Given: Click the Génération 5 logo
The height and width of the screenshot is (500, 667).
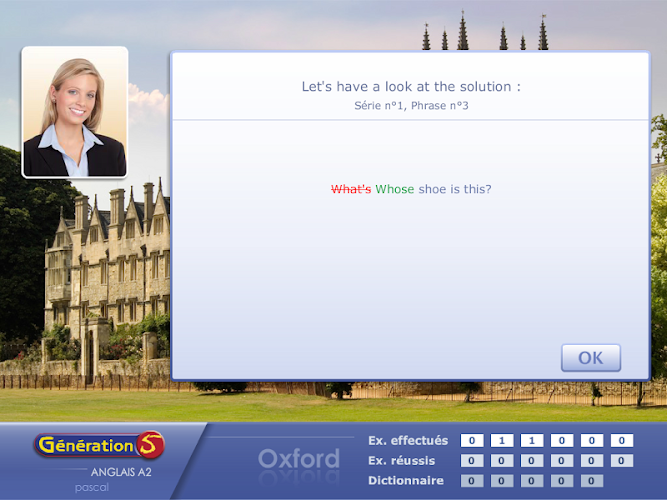Looking at the screenshot, I should pyautogui.click(x=99, y=445).
